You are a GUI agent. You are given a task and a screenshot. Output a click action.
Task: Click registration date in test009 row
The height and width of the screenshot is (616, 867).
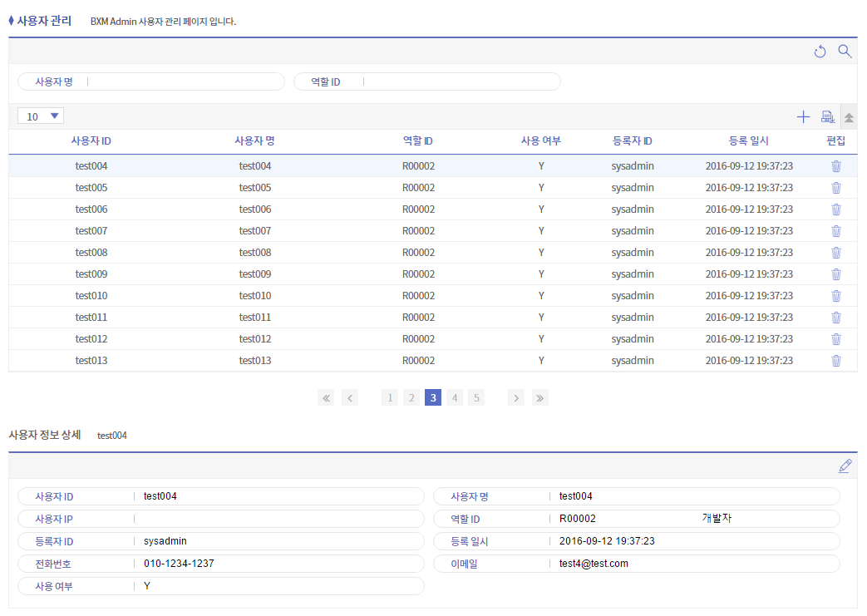[749, 274]
